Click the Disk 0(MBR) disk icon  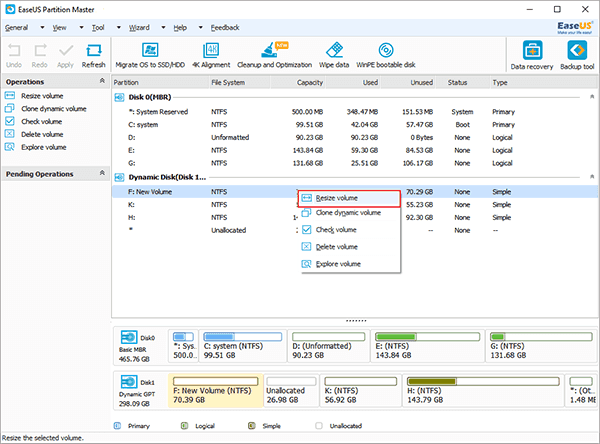pos(119,97)
